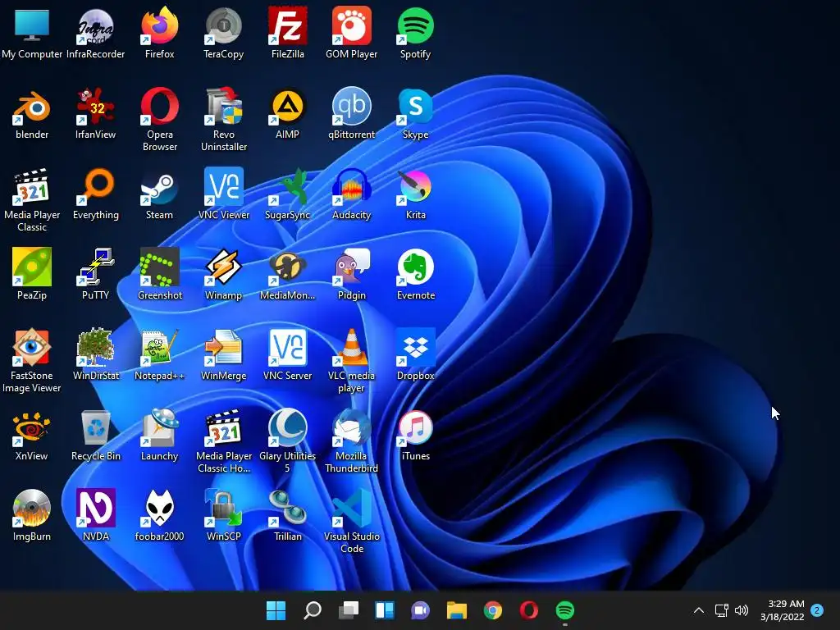Viewport: 840px width, 630px height.
Task: Open Task View from the taskbar
Action: (348, 610)
